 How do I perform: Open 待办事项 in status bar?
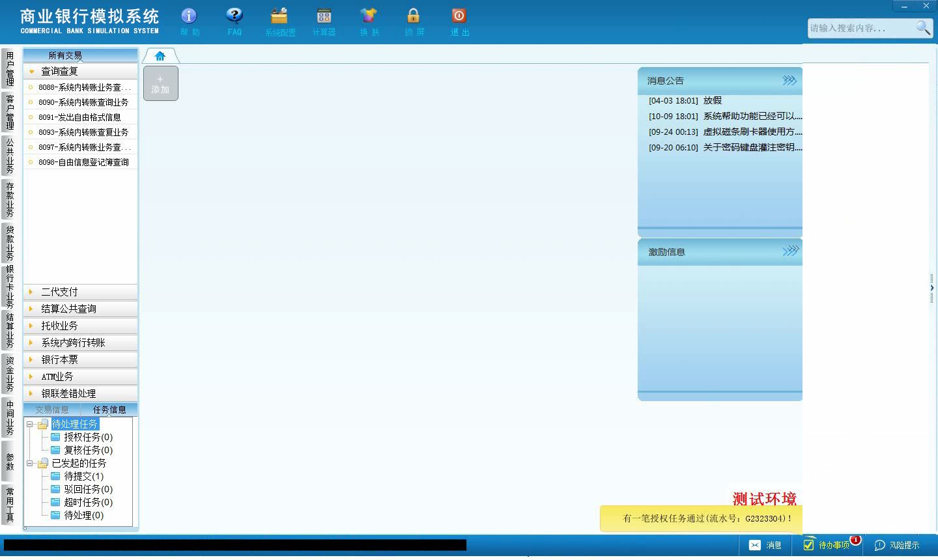(827, 545)
